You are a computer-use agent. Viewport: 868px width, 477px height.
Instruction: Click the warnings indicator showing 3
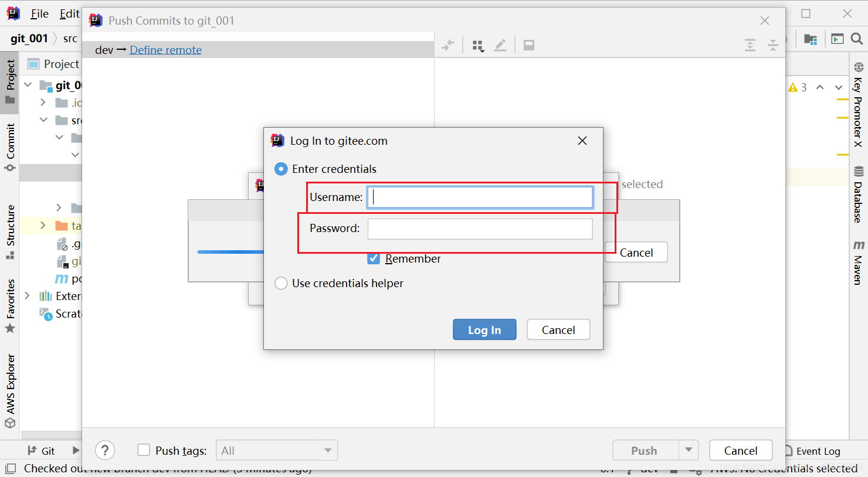798,87
